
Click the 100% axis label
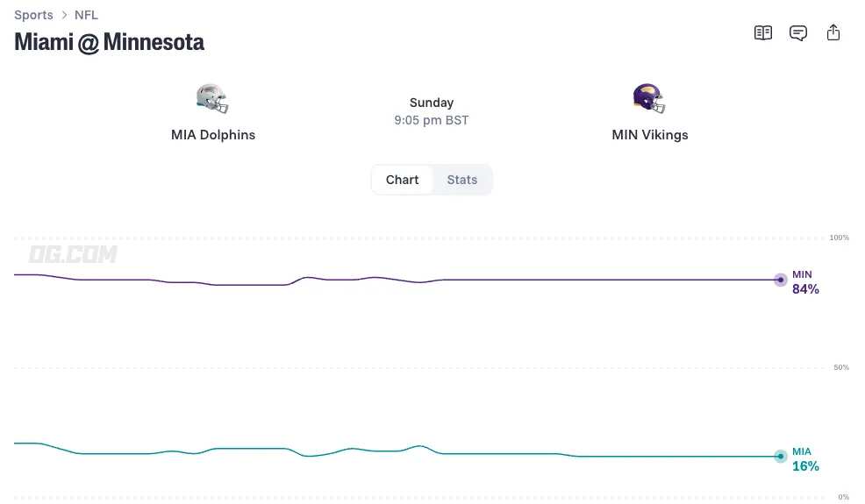839,238
